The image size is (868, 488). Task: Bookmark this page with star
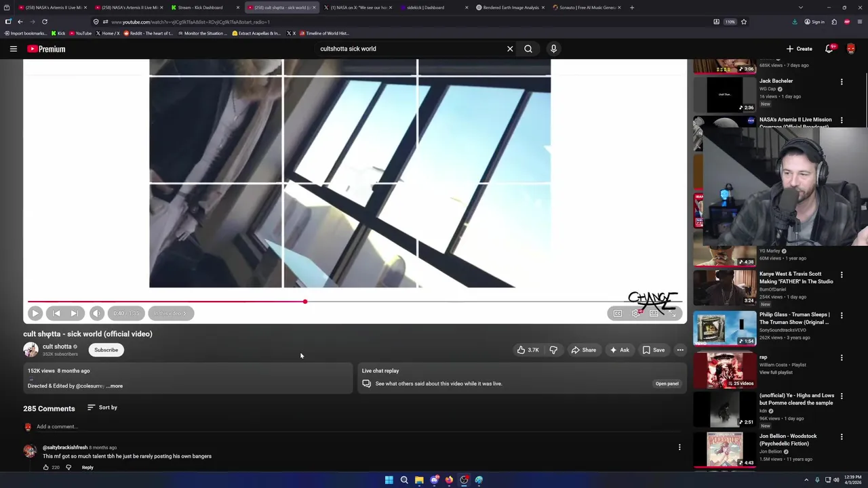tap(744, 22)
